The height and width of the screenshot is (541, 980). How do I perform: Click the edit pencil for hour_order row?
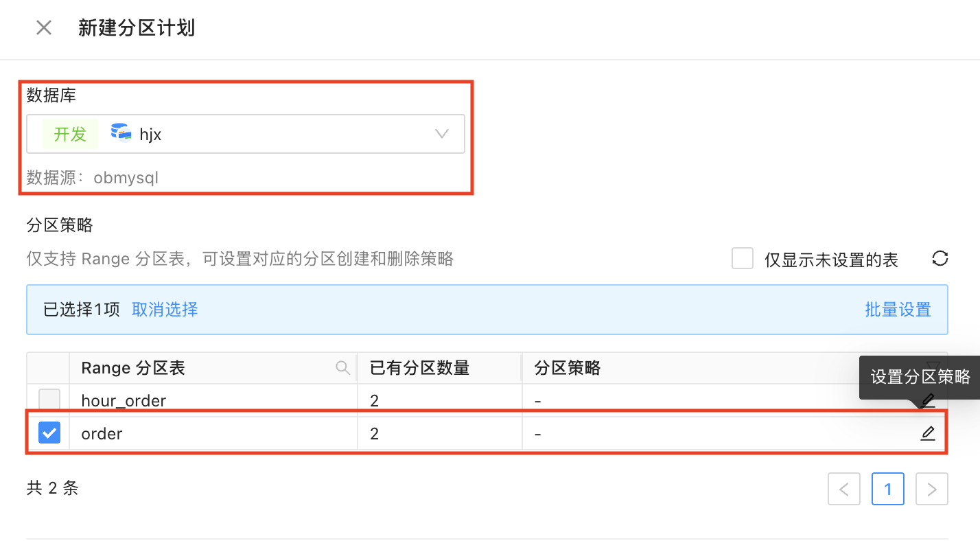pos(928,400)
